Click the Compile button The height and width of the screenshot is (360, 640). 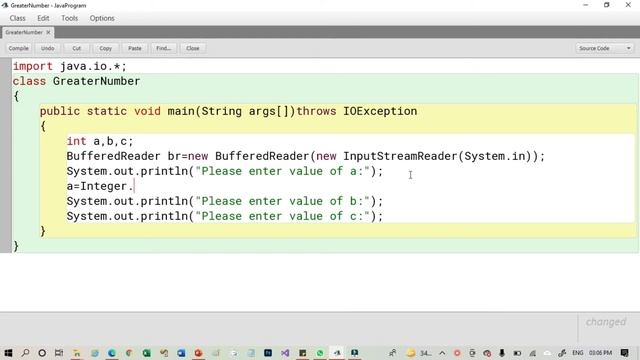[x=18, y=48]
